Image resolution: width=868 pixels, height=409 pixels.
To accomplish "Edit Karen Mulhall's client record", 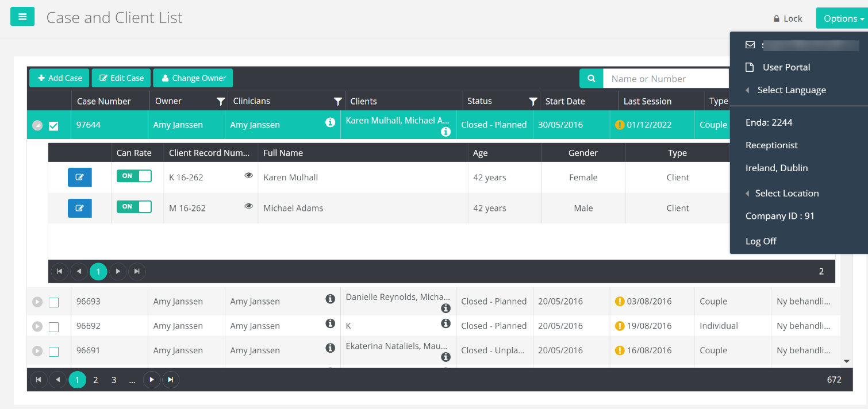I will click(x=79, y=177).
